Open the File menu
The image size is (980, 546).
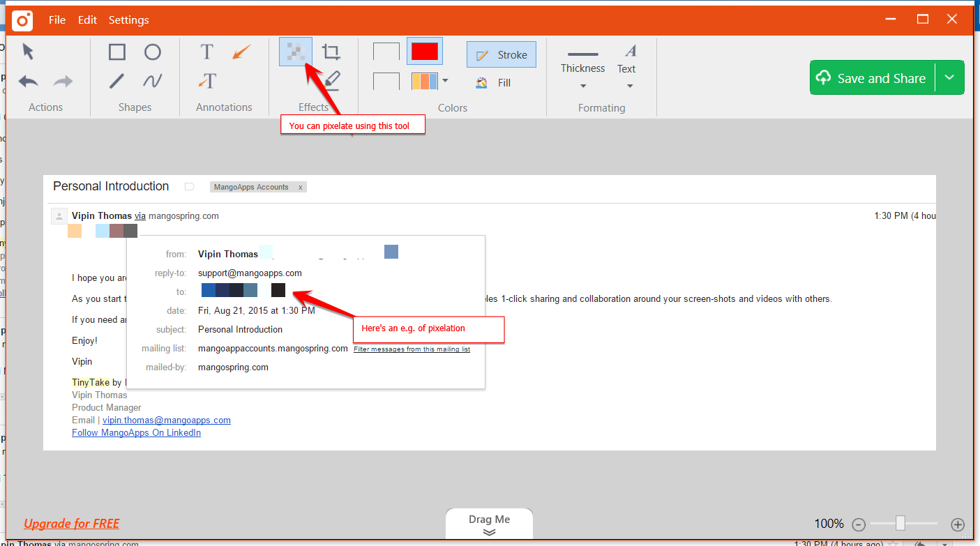pos(57,20)
